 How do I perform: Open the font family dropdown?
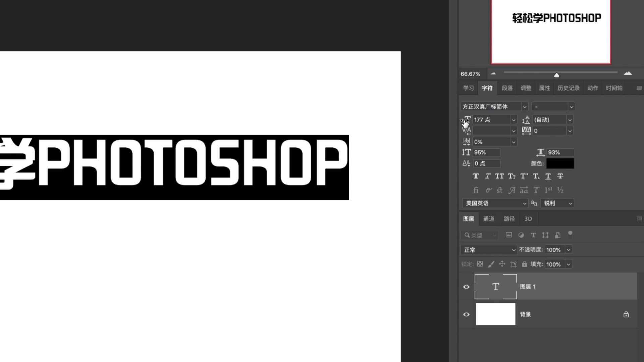click(525, 107)
